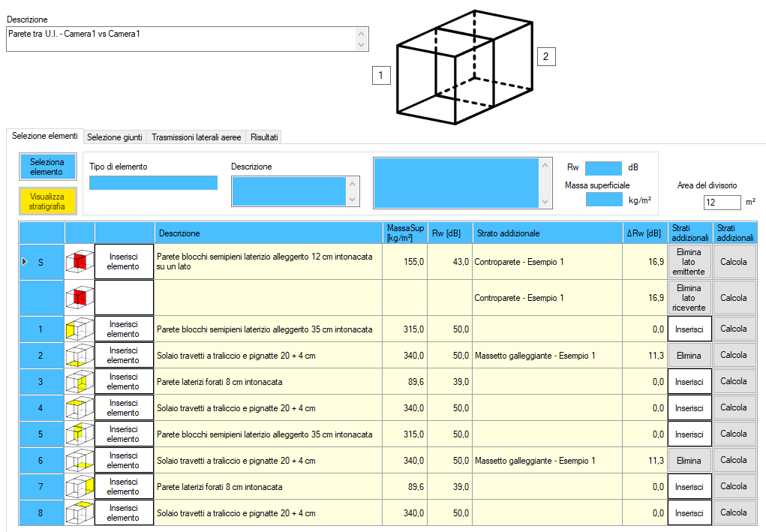The image size is (766, 532).
Task: Click Elimina lato emittente button
Action: pyautogui.click(x=689, y=262)
